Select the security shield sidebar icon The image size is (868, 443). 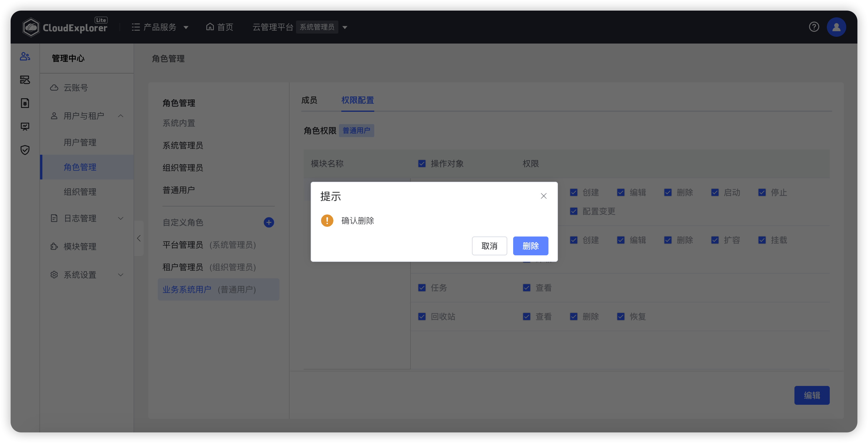[25, 150]
